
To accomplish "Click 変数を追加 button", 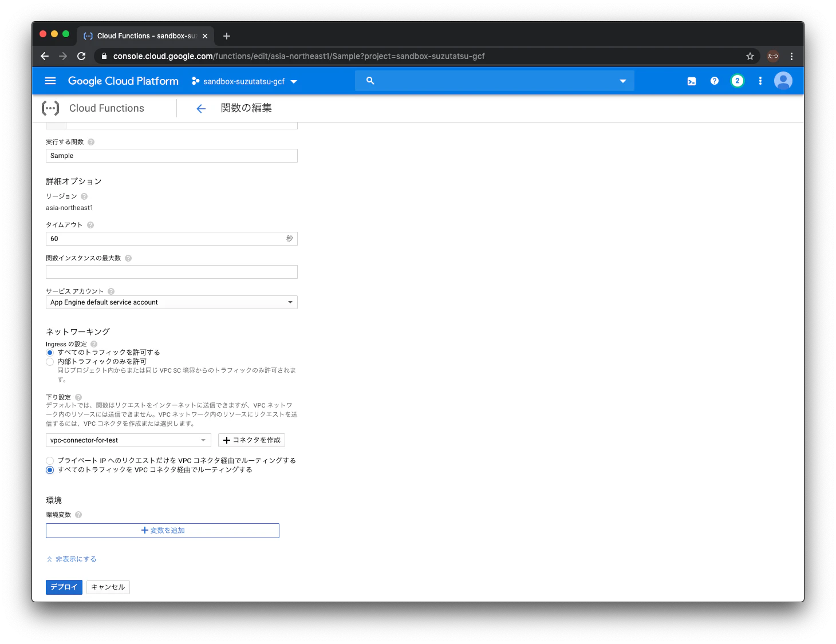I will coord(163,531).
